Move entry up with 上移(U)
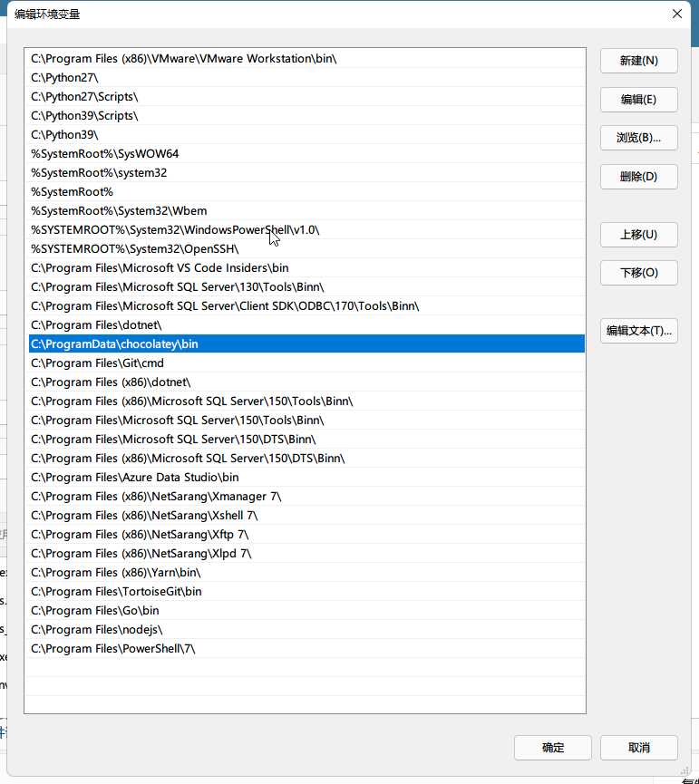699x784 pixels. point(638,235)
